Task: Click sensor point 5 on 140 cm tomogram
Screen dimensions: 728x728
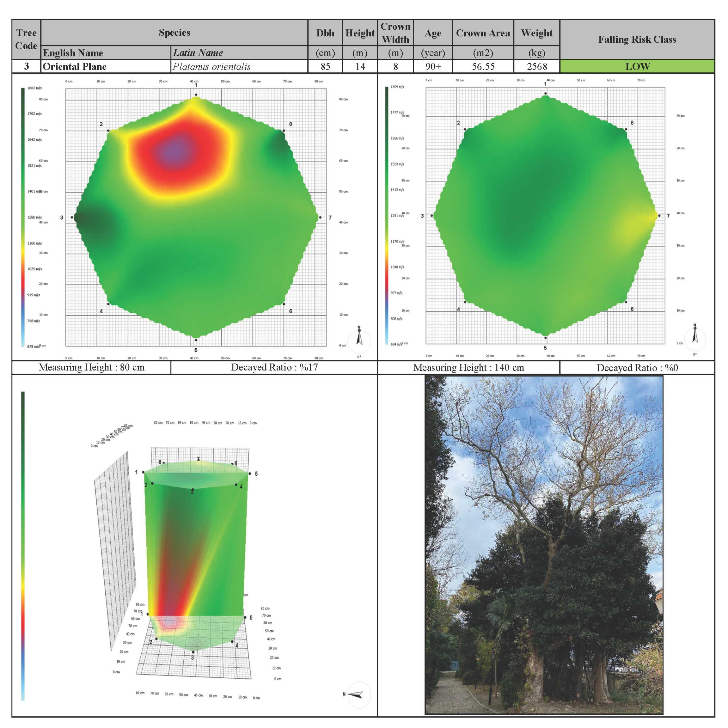Action: click(545, 338)
